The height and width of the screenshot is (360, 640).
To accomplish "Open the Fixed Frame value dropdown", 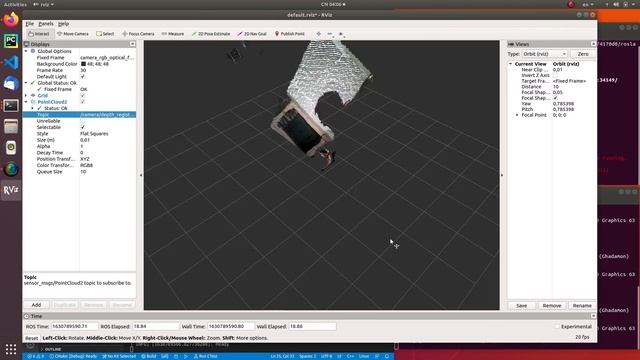I will [107, 58].
